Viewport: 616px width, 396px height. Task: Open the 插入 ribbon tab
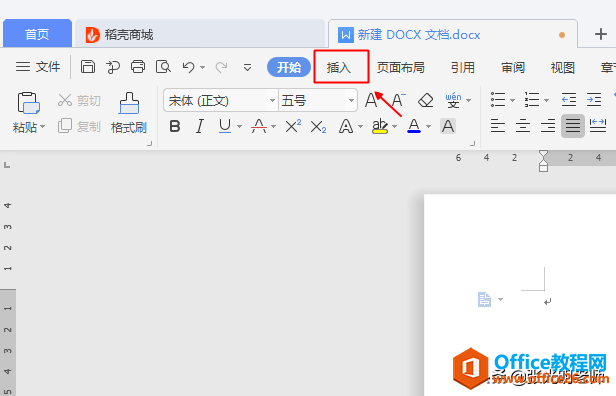click(339, 68)
